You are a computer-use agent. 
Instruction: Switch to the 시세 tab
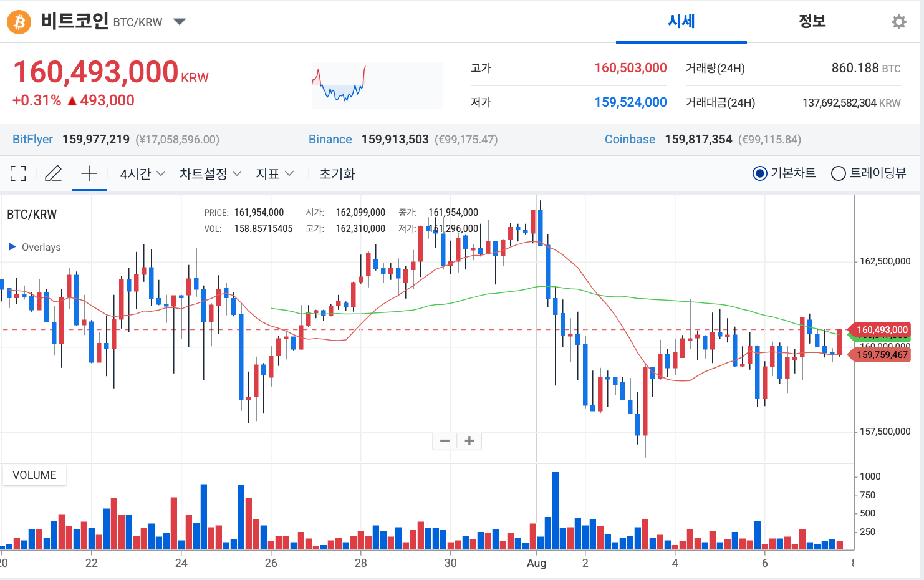[681, 22]
